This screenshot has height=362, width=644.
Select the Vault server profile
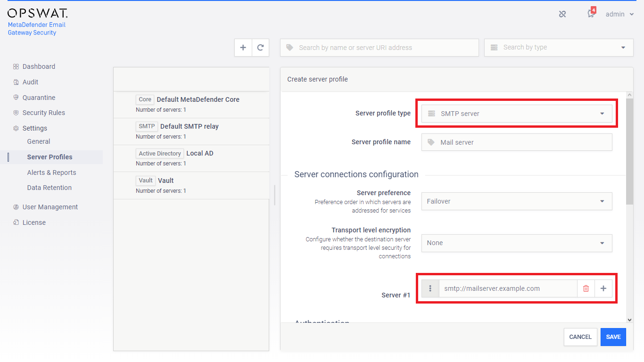(191, 185)
